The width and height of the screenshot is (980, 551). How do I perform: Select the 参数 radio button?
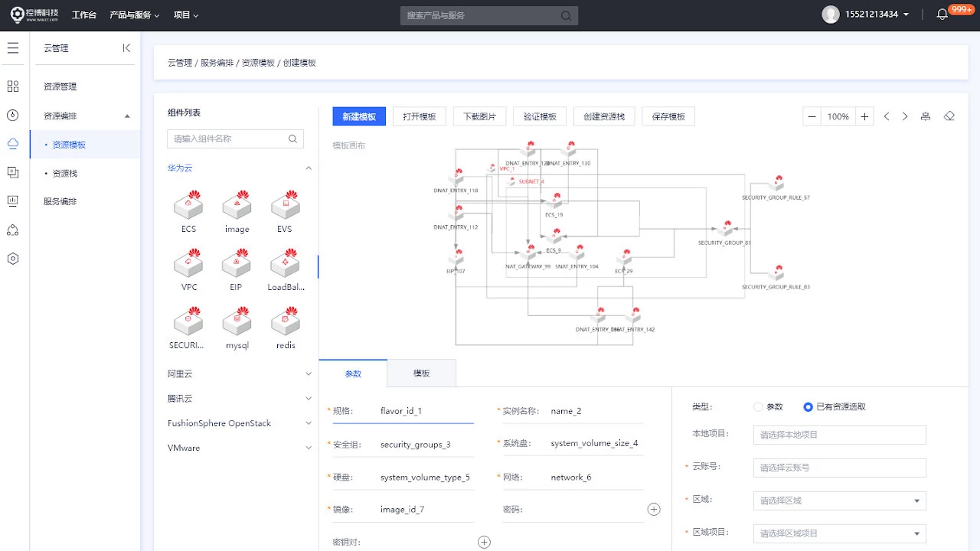758,407
